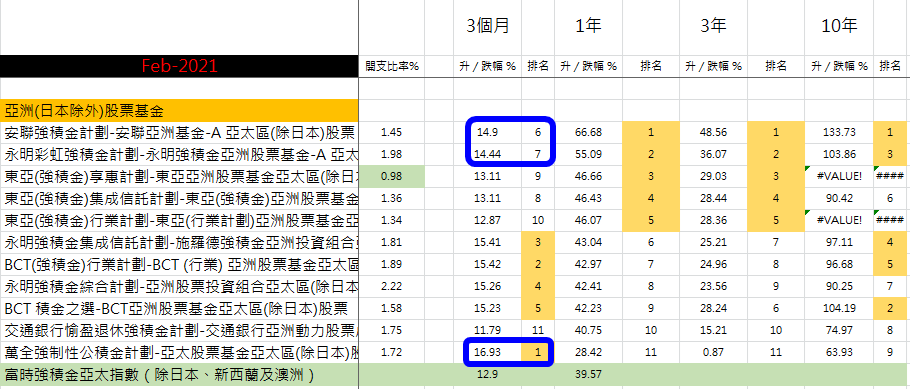
Task: Select the 亞洲(日本除外)股票基金 category row
Action: pyautogui.click(x=179, y=110)
